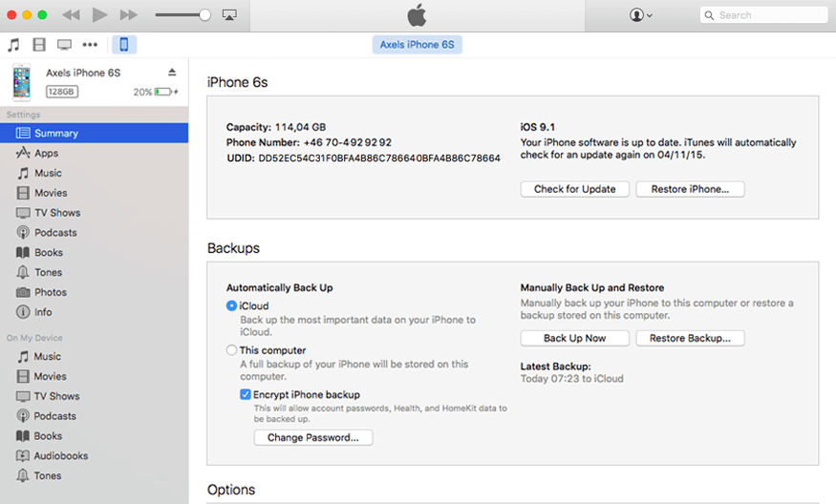The image size is (836, 504).
Task: Switch to TV Shows library monitor icon
Action: pyautogui.click(x=64, y=45)
